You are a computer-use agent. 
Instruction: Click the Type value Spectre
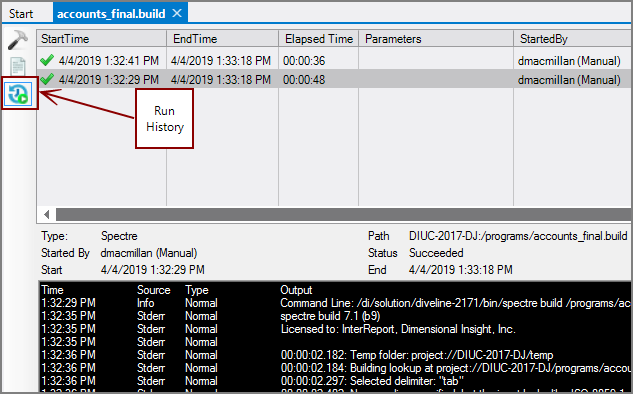point(119,236)
